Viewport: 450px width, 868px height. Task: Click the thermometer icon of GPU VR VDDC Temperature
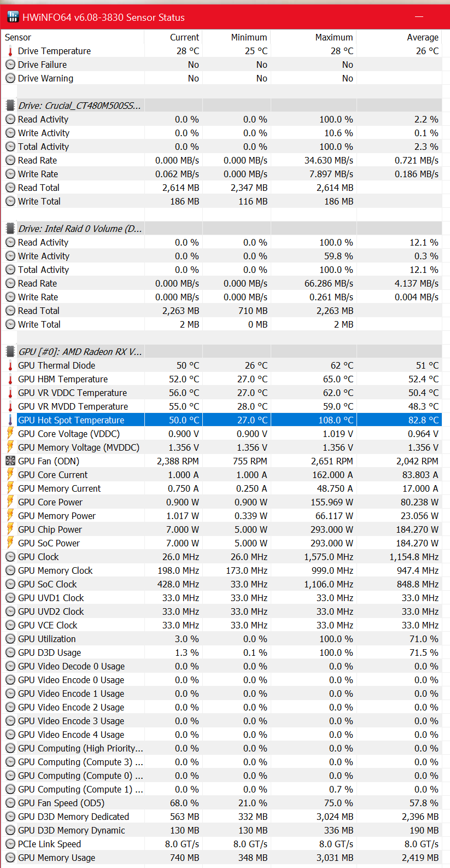tap(10, 393)
